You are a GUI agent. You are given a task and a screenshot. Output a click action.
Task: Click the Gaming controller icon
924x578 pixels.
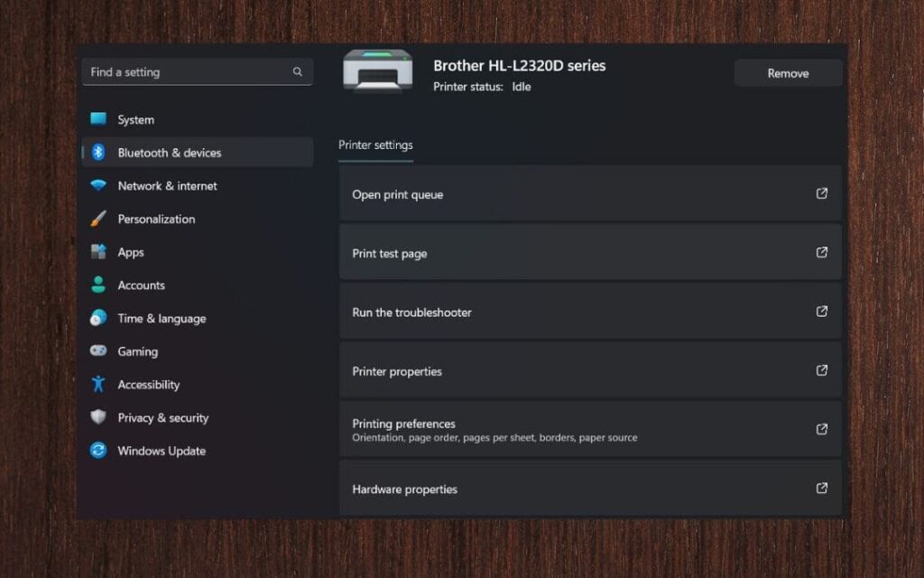(x=98, y=351)
